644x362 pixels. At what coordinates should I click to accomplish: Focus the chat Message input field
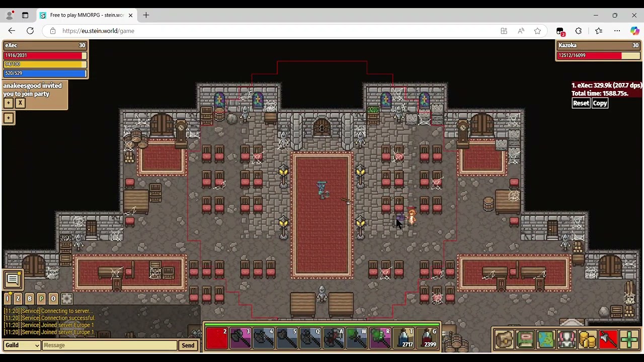pyautogui.click(x=110, y=345)
